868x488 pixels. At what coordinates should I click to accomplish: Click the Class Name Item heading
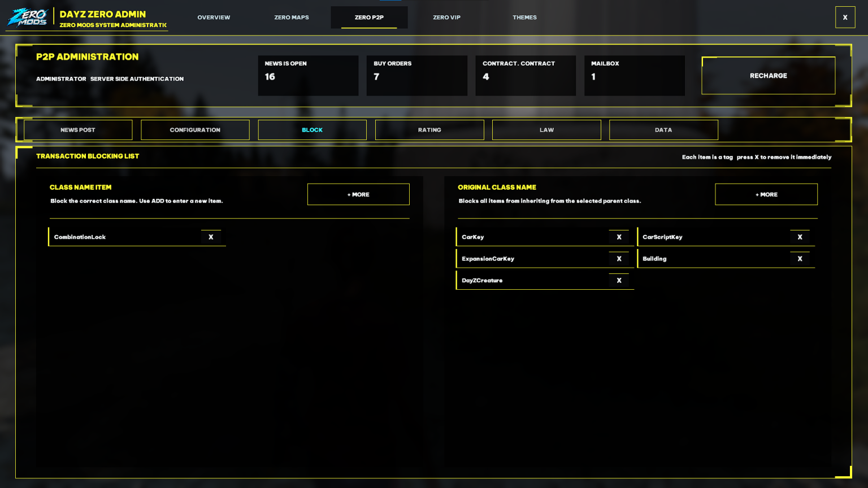coord(81,188)
